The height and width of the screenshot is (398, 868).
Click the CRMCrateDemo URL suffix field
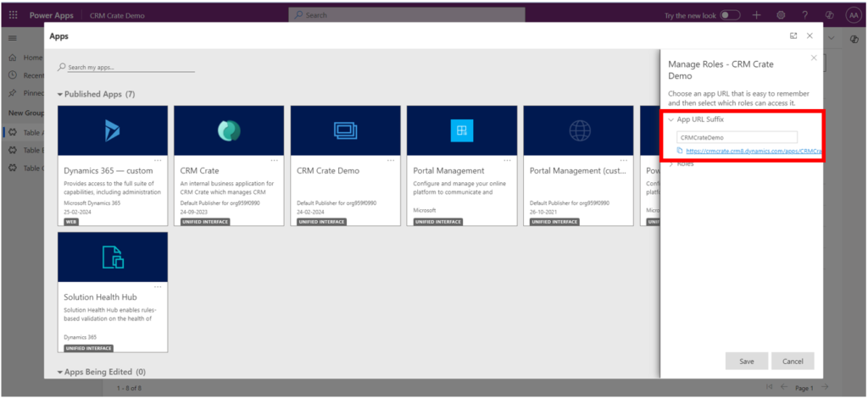(737, 137)
